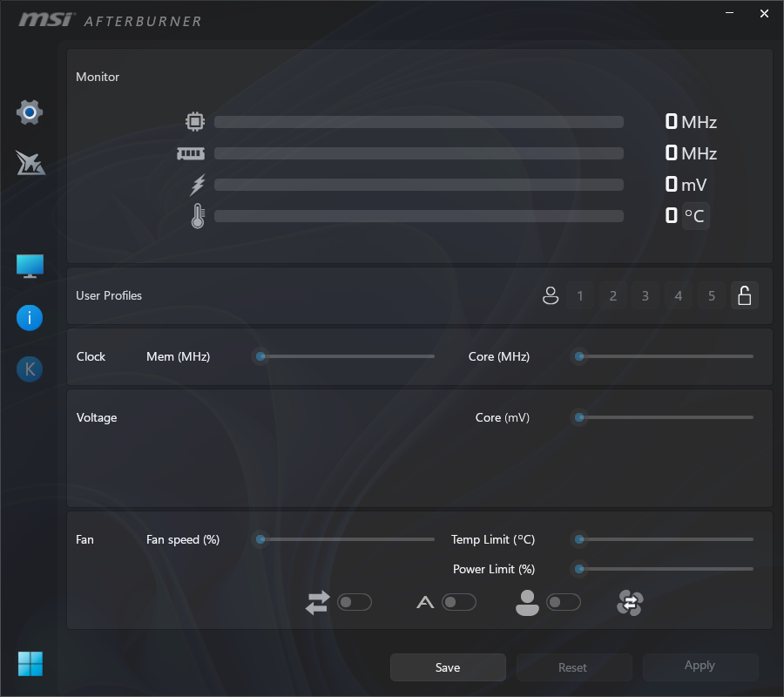Toggle the profile lock padlock icon
Image resolution: width=784 pixels, height=697 pixels.
(x=745, y=295)
